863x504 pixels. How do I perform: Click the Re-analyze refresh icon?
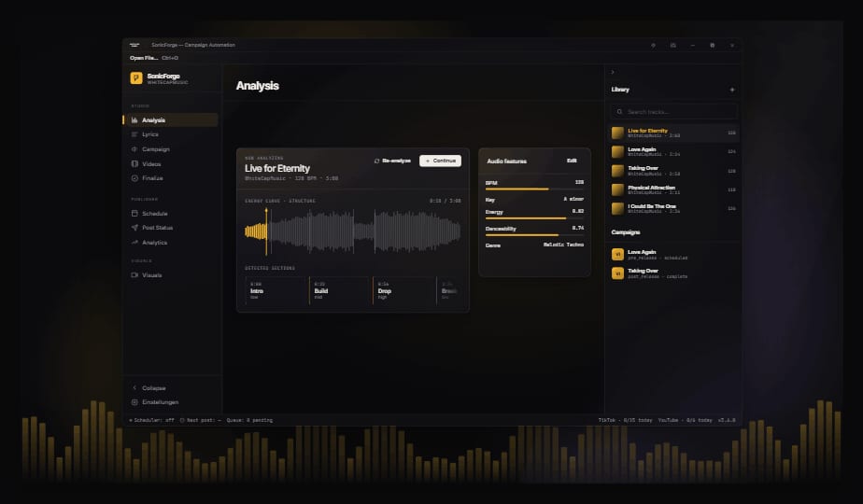(x=377, y=161)
